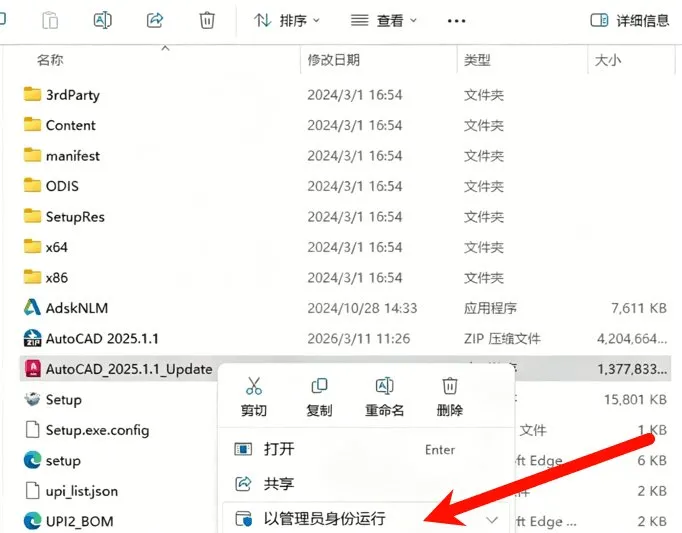Viewport: 682px width, 533px height.
Task: Collapse the sort arrow above column headers
Action: (x=165, y=48)
